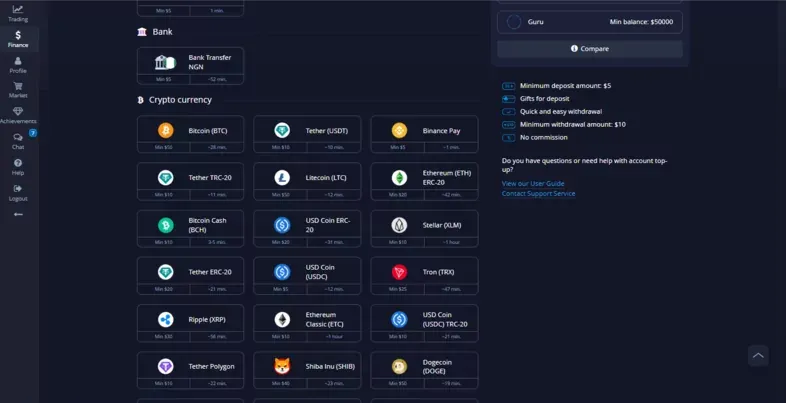This screenshot has width=786, height=403.
Task: Click the Bitcoin Cash (BCH) green icon
Action: (165, 225)
